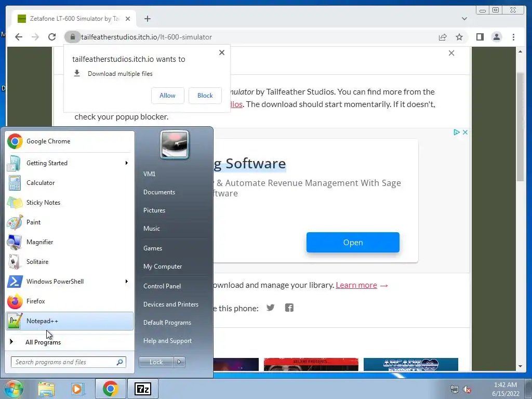Image resolution: width=532 pixels, height=399 pixels.
Task: Open Help and Support
Action: click(167, 341)
